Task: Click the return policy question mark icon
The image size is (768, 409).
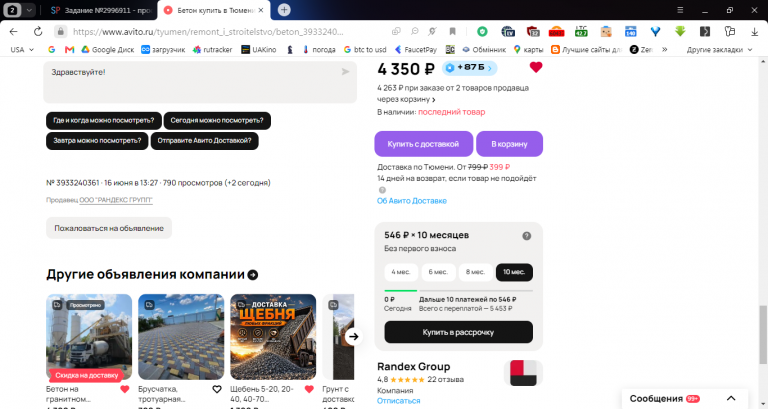Action: click(382, 190)
